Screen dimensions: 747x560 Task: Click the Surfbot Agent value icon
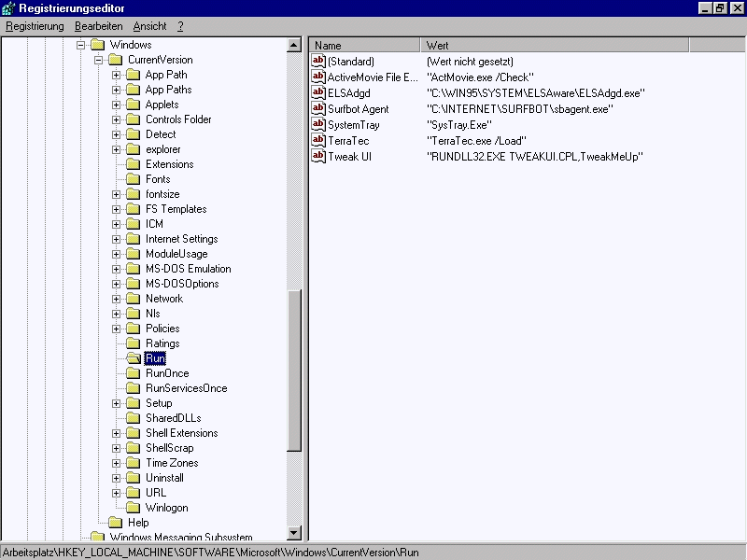tap(318, 108)
